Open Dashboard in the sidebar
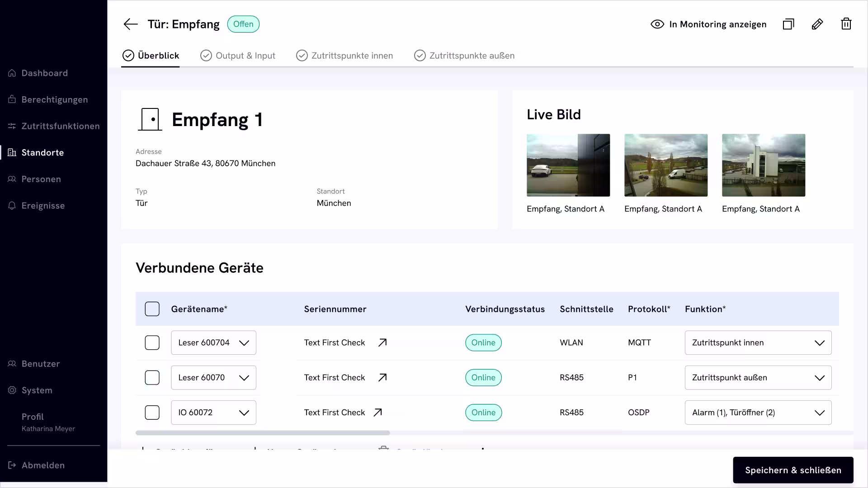Viewport: 868px width, 488px height. [x=44, y=73]
